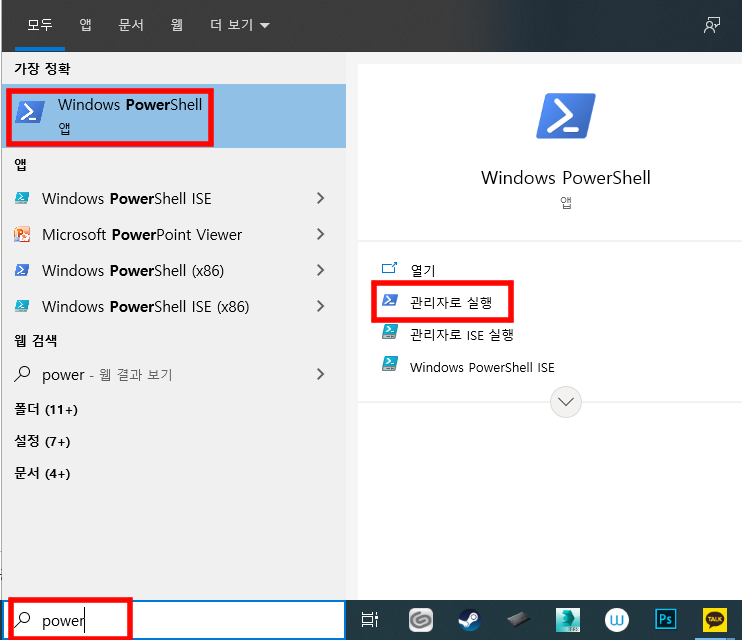Click the feedback person icon
Image resolution: width=742 pixels, height=640 pixels.
pyautogui.click(x=712, y=25)
